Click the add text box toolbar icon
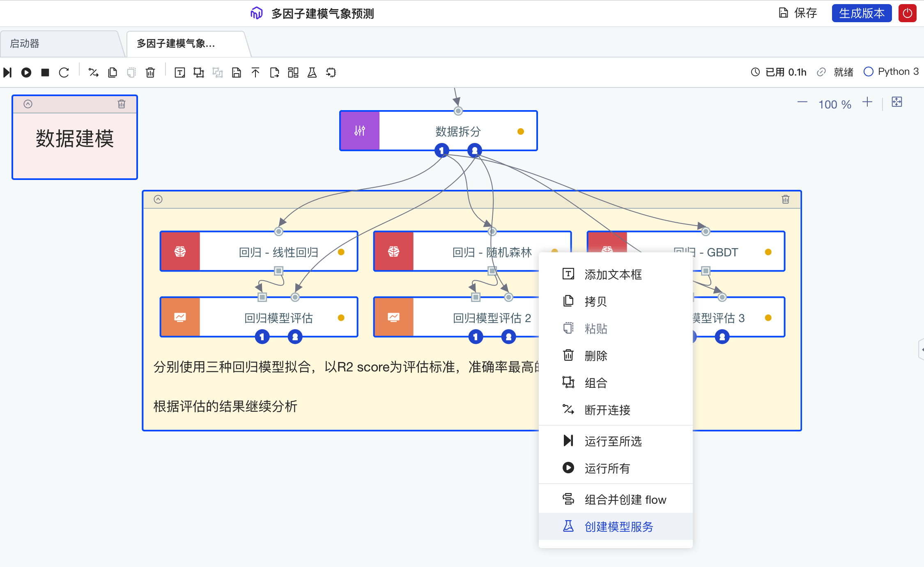 pos(180,73)
